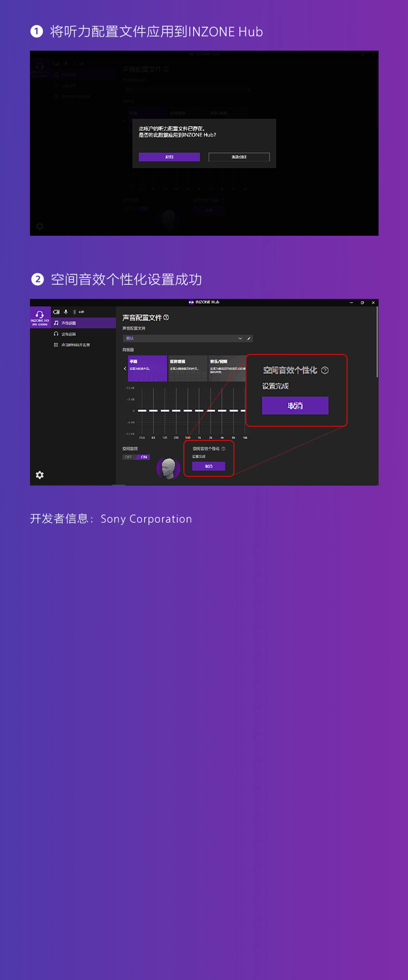The height and width of the screenshot is (980, 408).
Task: Click 应用 in the hearing profile dialog
Action: pyautogui.click(x=169, y=157)
